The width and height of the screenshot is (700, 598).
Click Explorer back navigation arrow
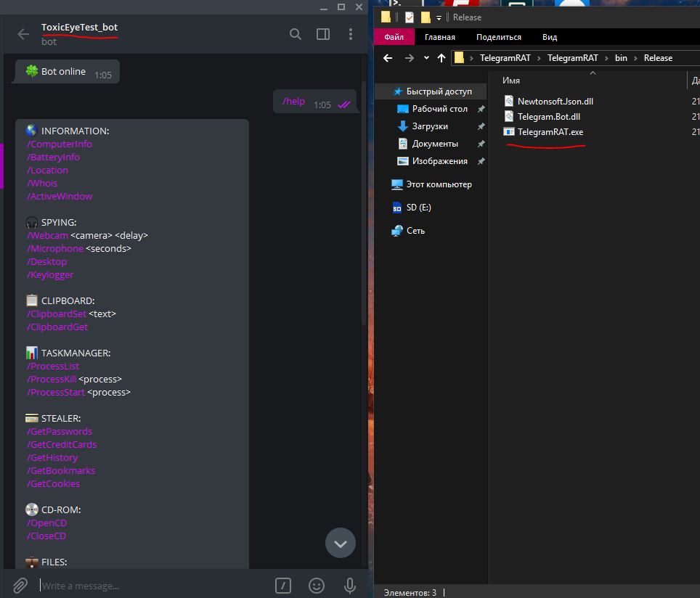pos(388,58)
